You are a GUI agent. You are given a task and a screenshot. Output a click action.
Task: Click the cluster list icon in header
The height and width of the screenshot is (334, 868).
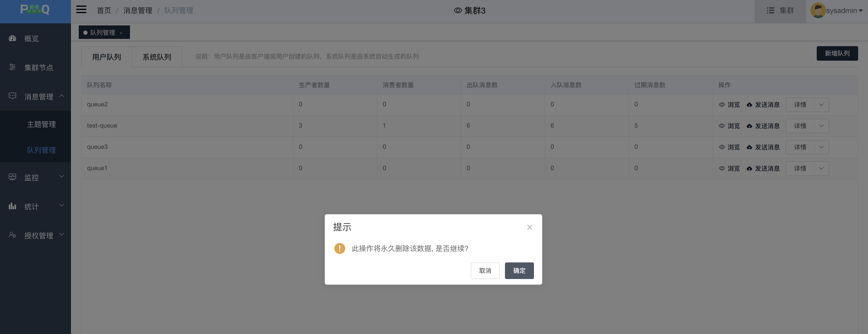pyautogui.click(x=770, y=10)
